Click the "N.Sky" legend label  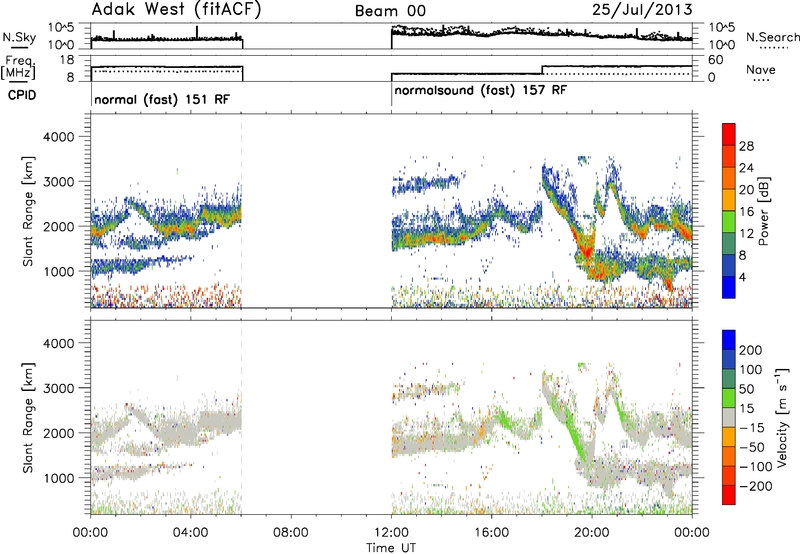pyautogui.click(x=19, y=37)
